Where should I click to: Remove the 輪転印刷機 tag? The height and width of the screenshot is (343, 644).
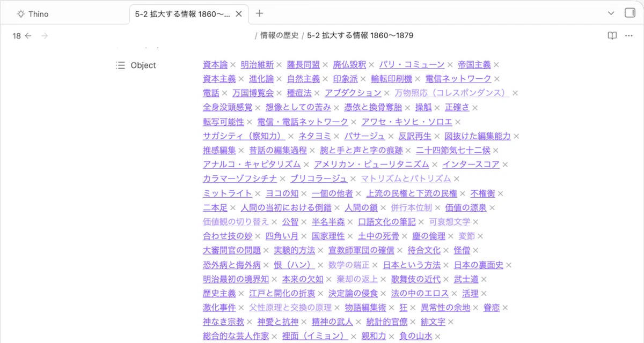click(x=418, y=79)
